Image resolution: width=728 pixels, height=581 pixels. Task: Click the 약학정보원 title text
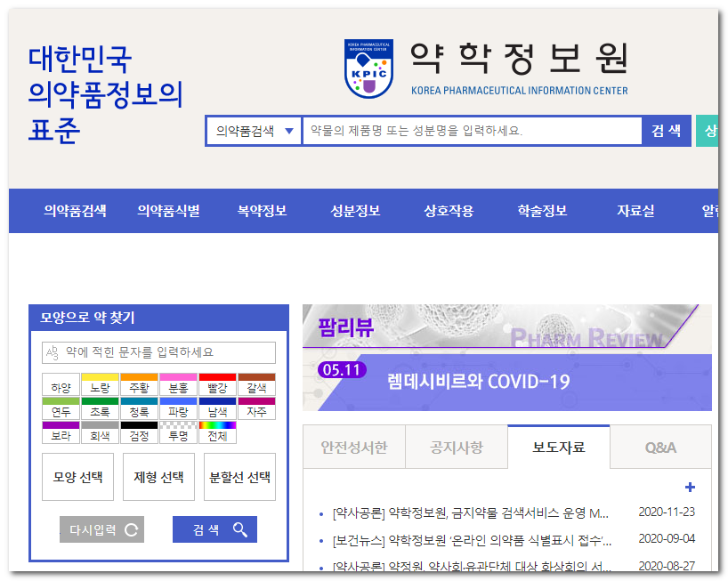click(x=519, y=59)
